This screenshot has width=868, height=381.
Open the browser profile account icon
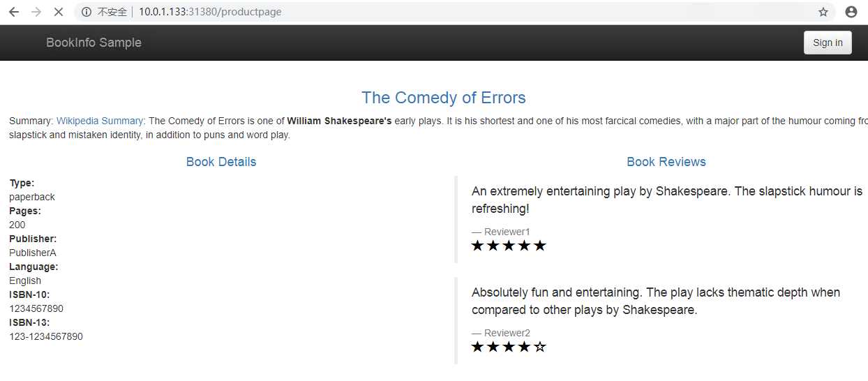[851, 12]
